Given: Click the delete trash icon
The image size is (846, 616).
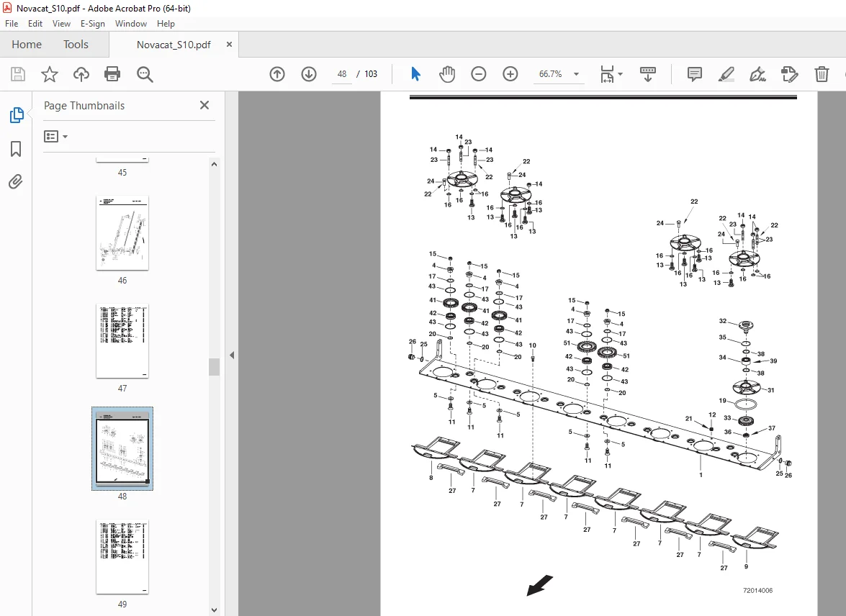Looking at the screenshot, I should tap(822, 74).
